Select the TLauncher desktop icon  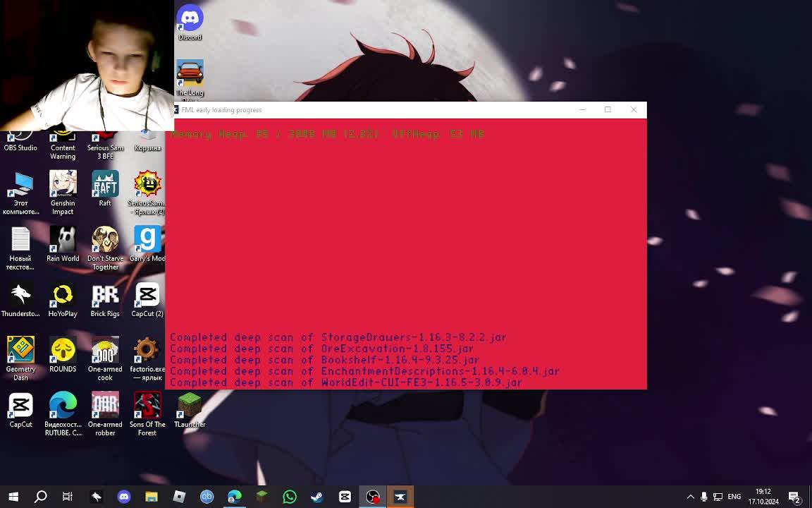click(190, 409)
